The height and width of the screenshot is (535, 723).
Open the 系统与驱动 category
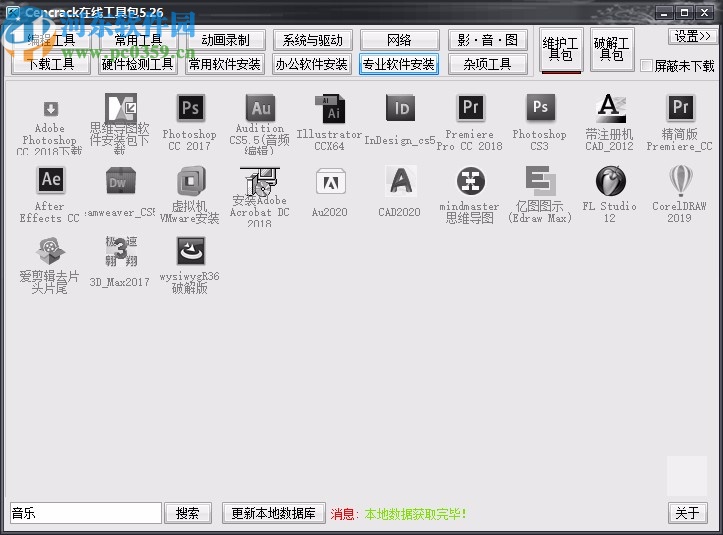(313, 40)
